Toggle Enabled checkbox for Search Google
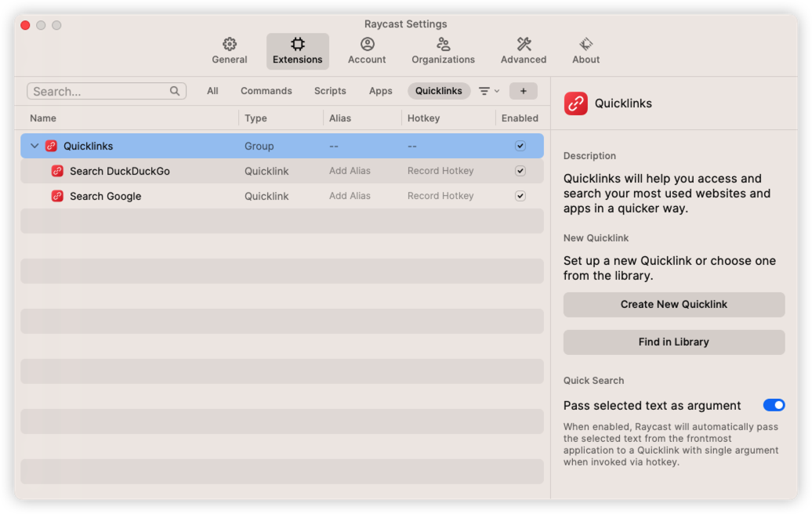 point(520,196)
